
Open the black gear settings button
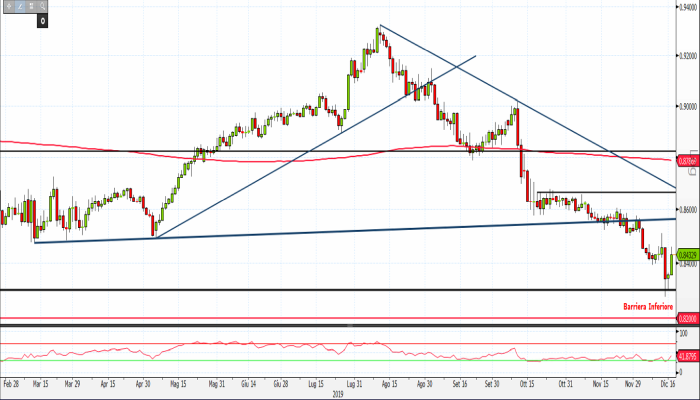(42, 21)
